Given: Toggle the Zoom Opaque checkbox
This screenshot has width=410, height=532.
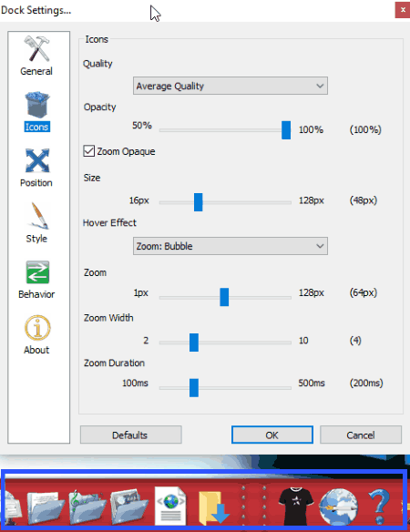Looking at the screenshot, I should point(89,151).
